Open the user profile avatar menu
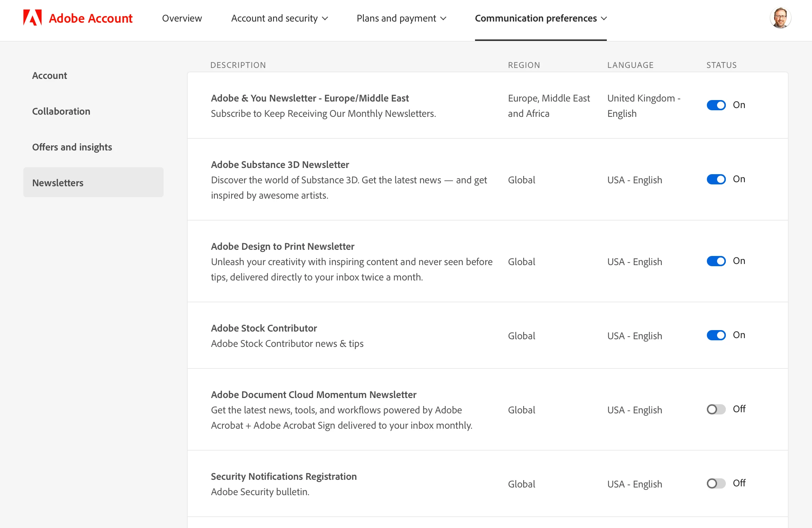The width and height of the screenshot is (812, 528). pos(780,18)
